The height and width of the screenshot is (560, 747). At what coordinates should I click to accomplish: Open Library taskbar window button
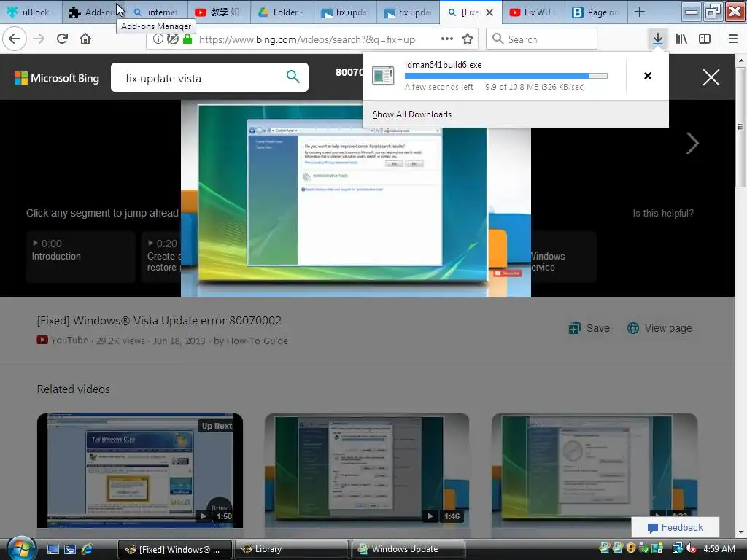(x=292, y=549)
